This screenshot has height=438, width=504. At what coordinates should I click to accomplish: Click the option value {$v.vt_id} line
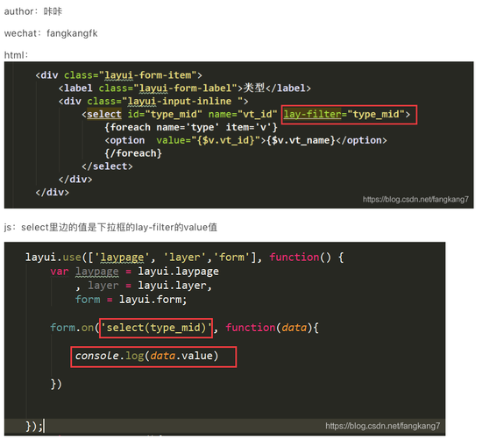(245, 140)
